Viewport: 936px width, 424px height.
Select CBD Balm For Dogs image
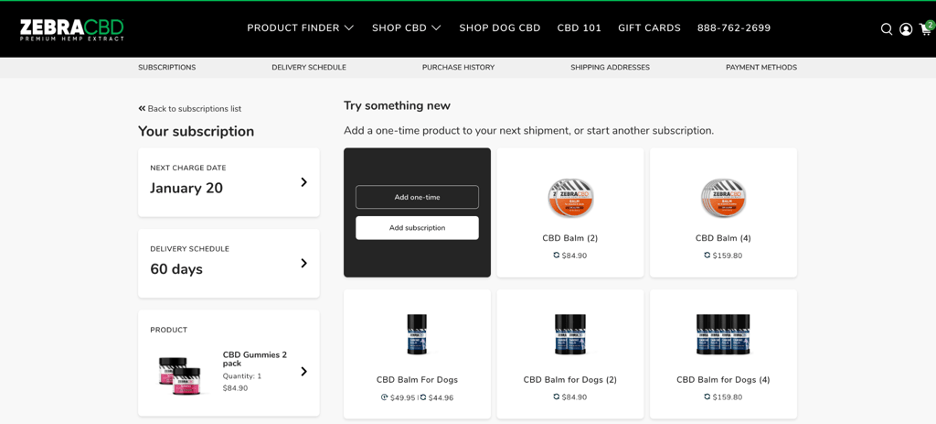417,335
